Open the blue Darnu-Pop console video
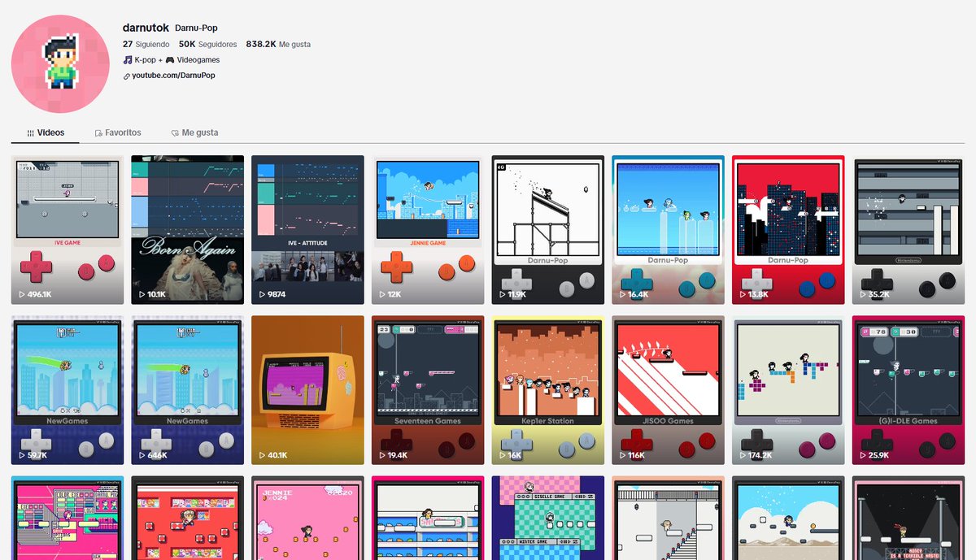Image resolution: width=976 pixels, height=560 pixels. click(x=669, y=229)
